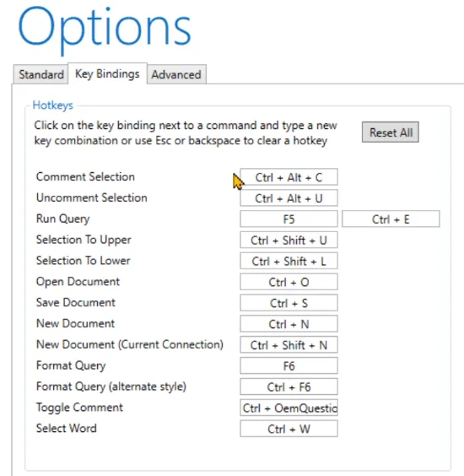Viewport: 464px width, 476px height.
Task: Edit the Comment Selection hotkey field
Action: coord(289,177)
